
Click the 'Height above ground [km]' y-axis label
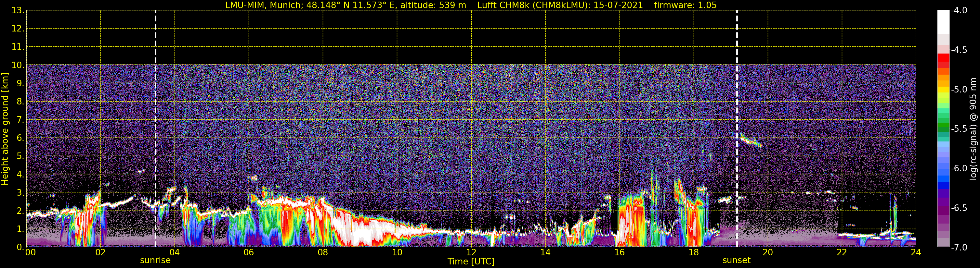point(5,129)
